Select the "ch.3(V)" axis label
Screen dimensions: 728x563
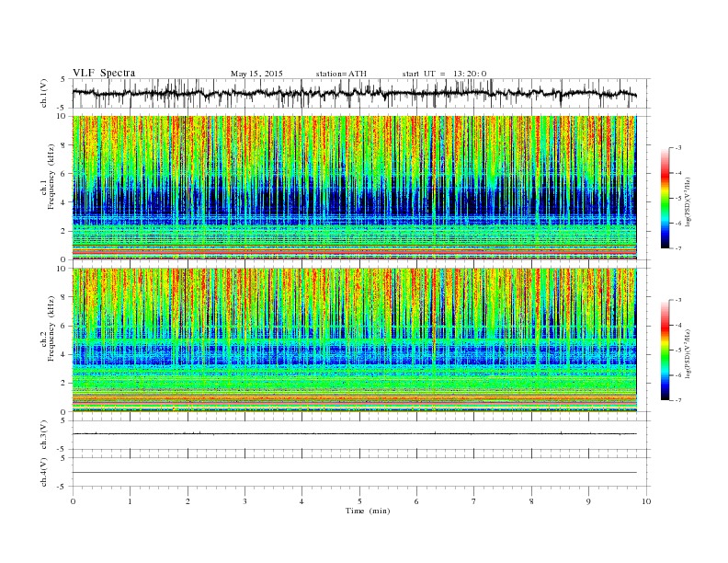[44, 435]
